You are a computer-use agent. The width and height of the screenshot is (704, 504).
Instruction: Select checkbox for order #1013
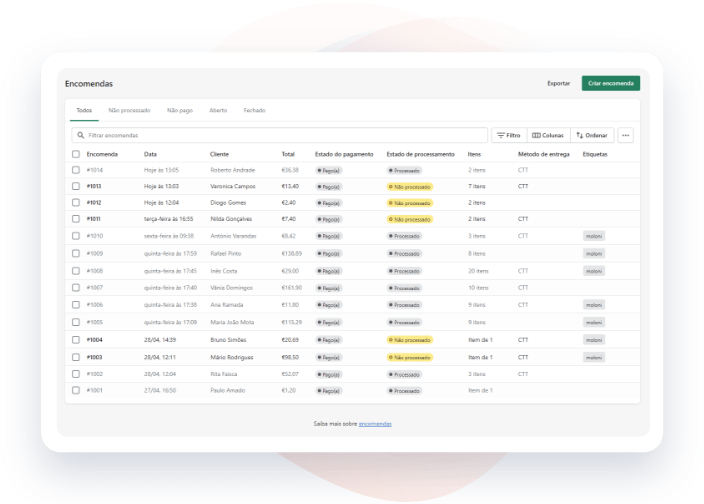point(76,186)
